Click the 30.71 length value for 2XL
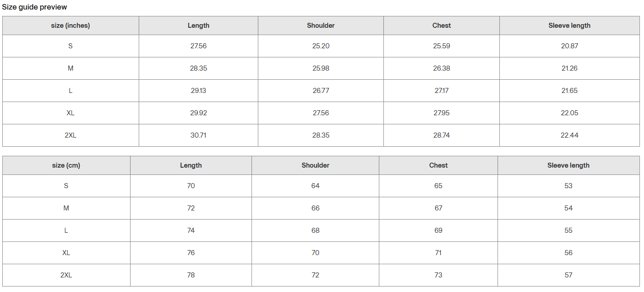 click(x=198, y=135)
